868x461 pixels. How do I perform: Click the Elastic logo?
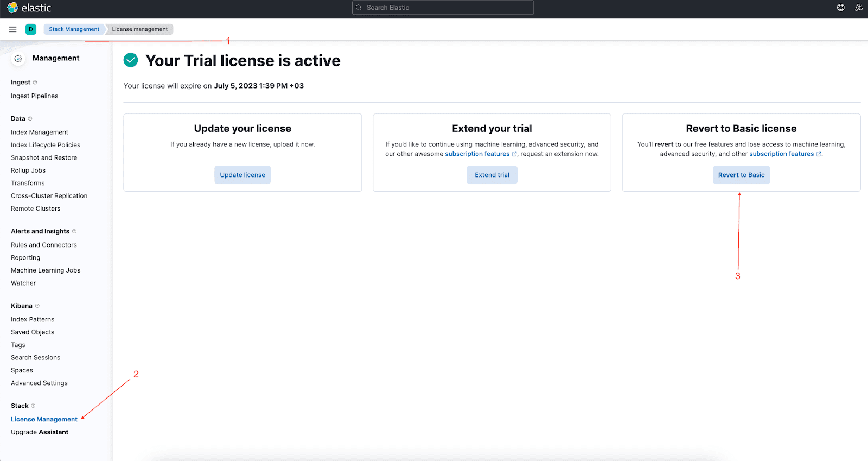[29, 8]
